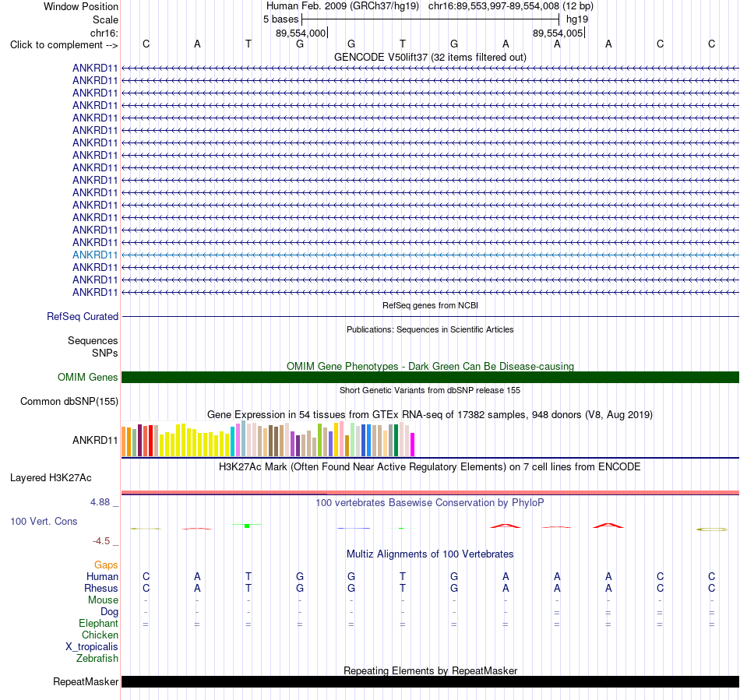Open Short Genetic Variants from dbSNP title
Image resolution: width=740 pixels, height=700 pixels.
pos(430,390)
